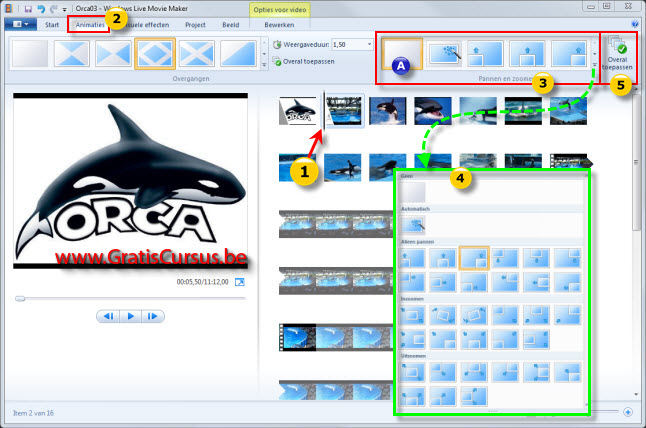Show next row of Overgangen transitions
The height and width of the screenshot is (428, 646).
264,54
